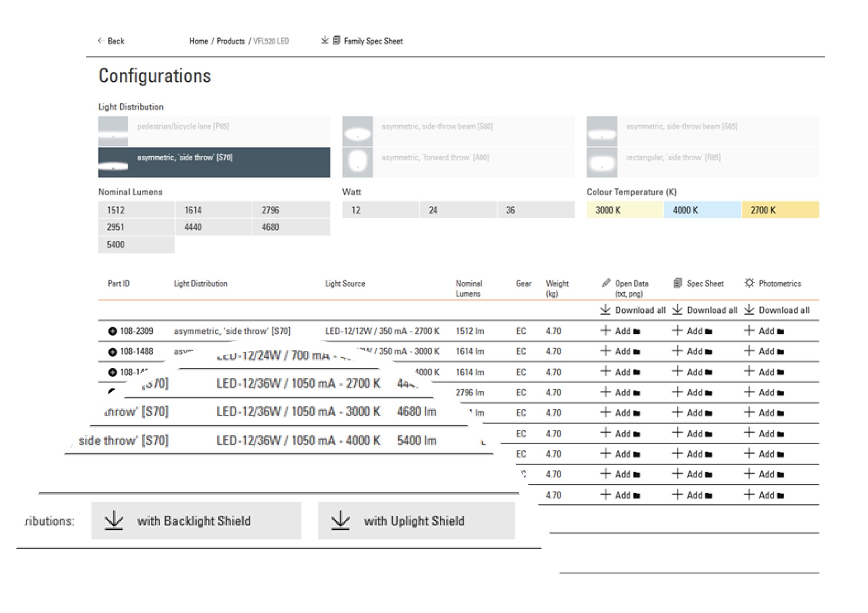
Task: Select the rectangular side throw [R65] distribution
Action: pyautogui.click(x=702, y=158)
